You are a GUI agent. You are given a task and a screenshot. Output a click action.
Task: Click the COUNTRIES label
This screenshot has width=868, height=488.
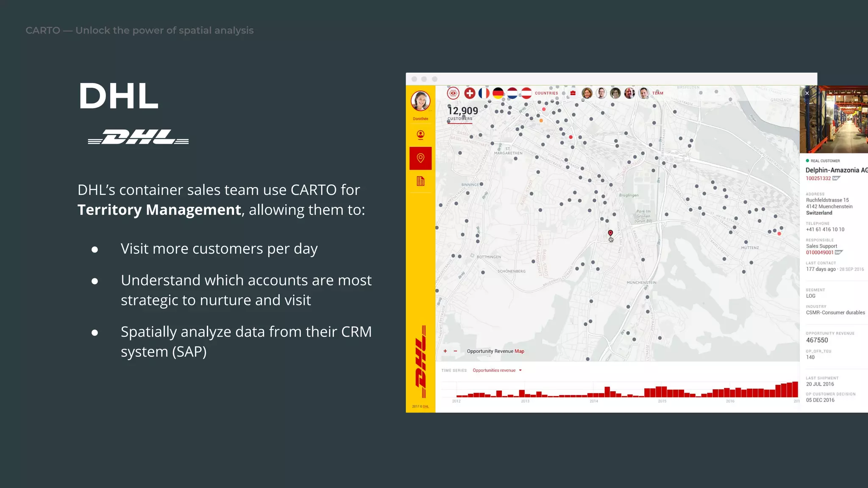coord(546,93)
